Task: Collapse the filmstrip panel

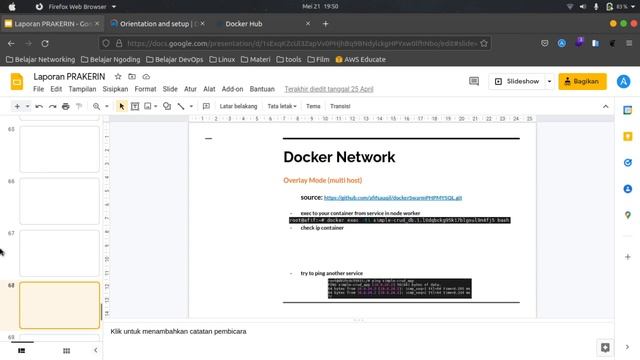Action: (96, 350)
